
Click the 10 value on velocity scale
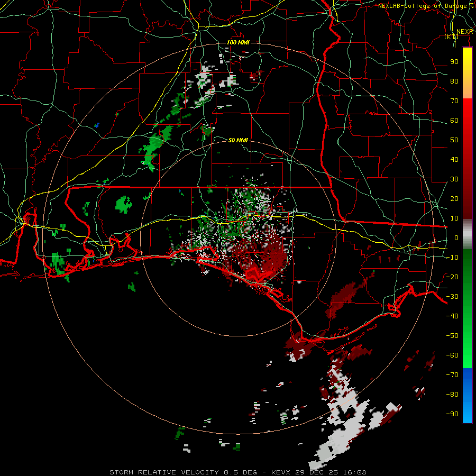pos(454,218)
